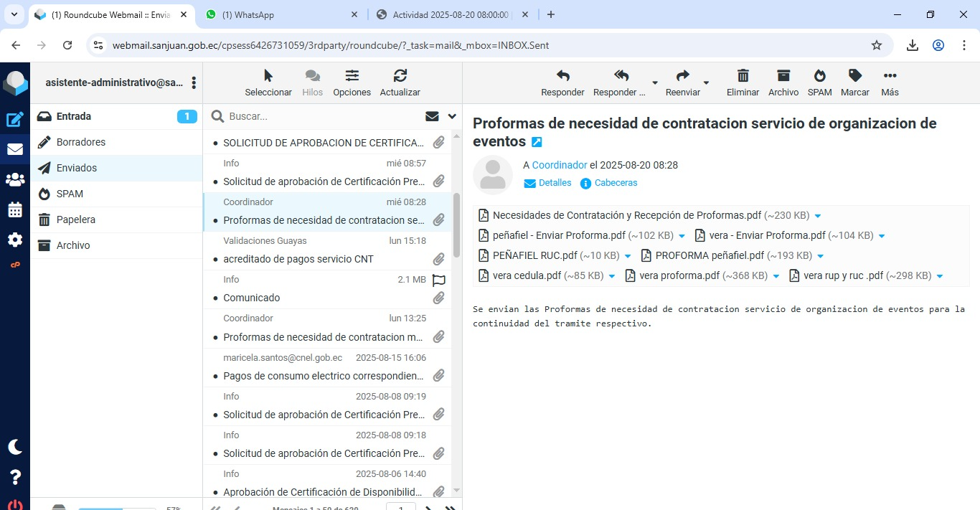Open dropdown for vera proforma.pdf attachment
The width and height of the screenshot is (980, 510).
[776, 276]
